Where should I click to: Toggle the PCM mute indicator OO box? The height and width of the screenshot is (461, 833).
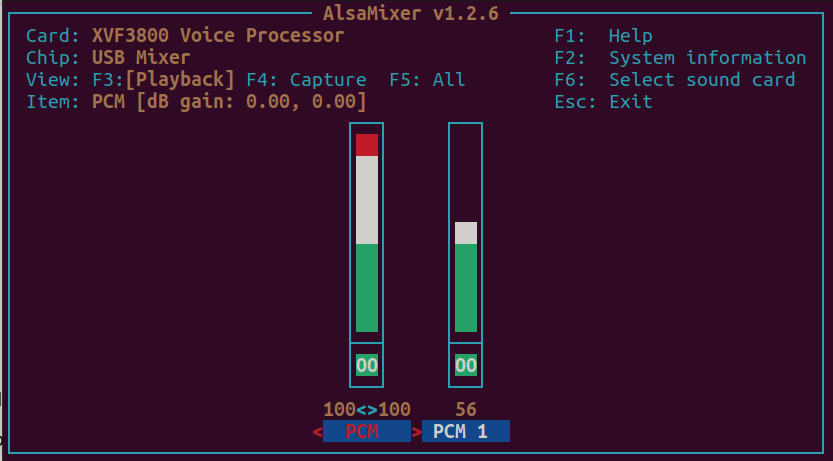(367, 365)
